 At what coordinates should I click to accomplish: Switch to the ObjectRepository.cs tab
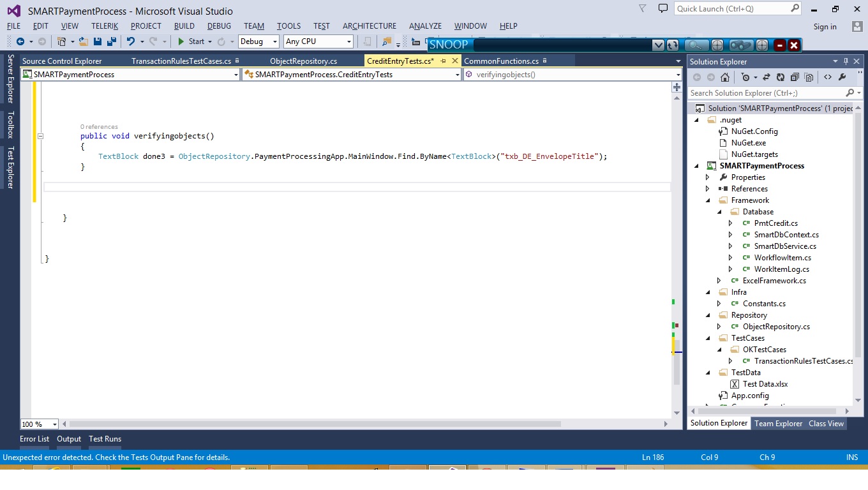[x=303, y=61]
